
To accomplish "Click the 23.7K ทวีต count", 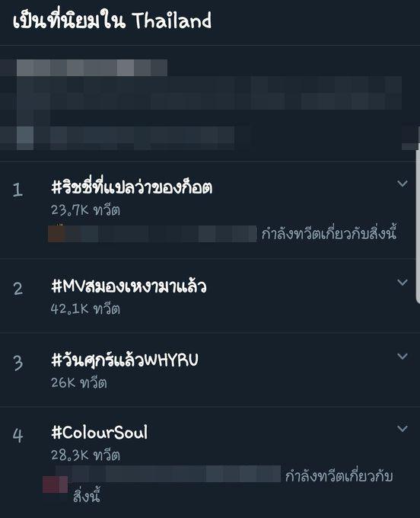I will 85,210.
